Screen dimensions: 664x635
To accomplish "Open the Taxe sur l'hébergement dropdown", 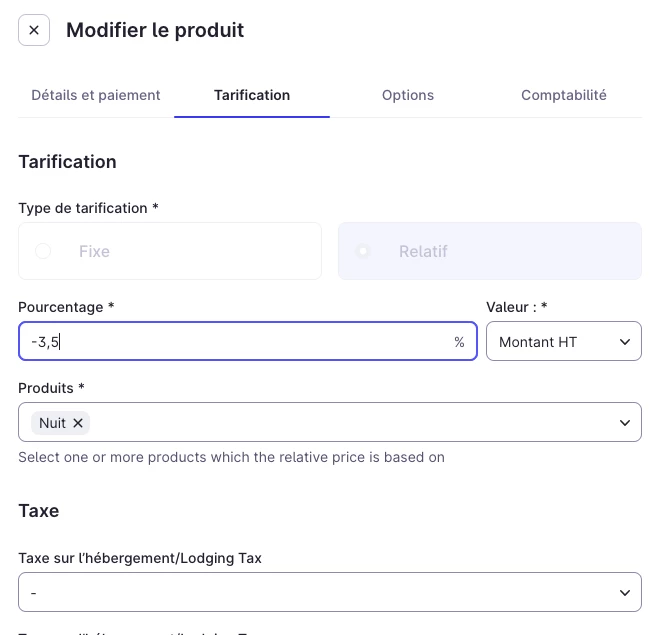I will click(330, 592).
